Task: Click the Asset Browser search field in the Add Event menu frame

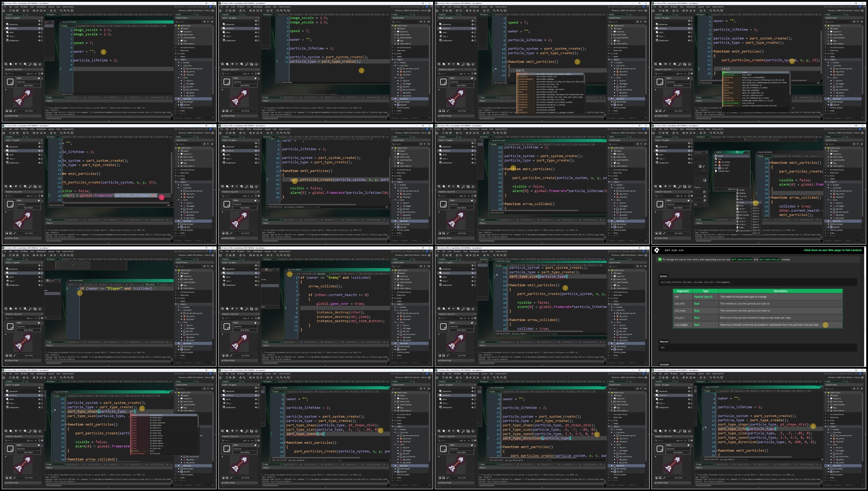Action: tap(838, 144)
